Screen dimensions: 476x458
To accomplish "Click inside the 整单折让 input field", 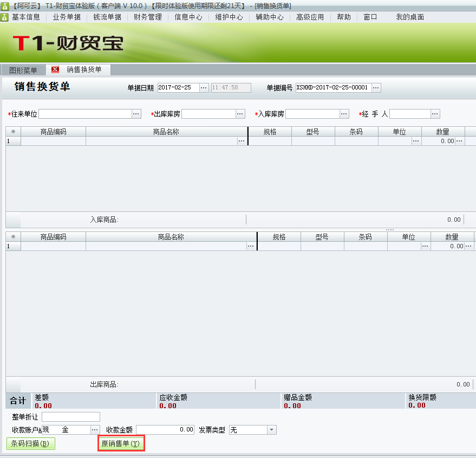I will (x=70, y=416).
